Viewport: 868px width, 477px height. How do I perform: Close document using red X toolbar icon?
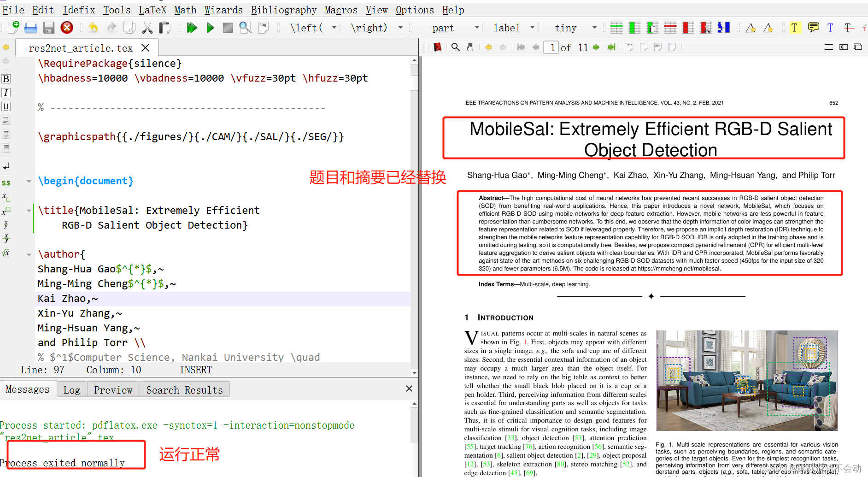[67, 28]
